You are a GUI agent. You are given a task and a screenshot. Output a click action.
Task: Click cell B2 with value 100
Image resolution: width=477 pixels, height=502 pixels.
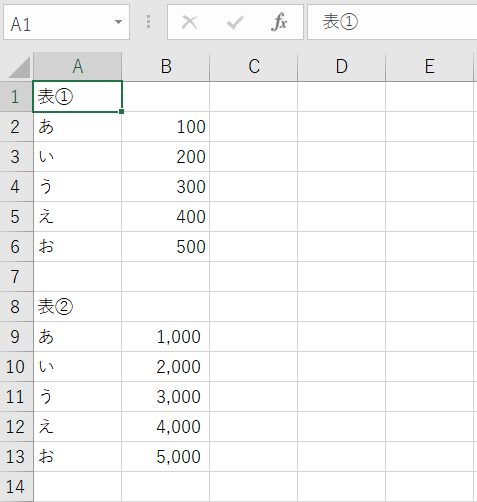click(x=166, y=127)
